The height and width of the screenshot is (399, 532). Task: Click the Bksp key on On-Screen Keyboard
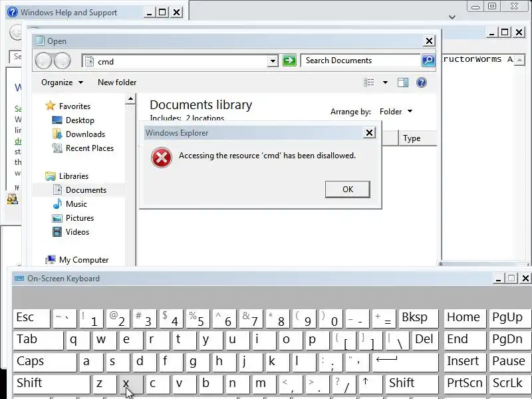click(x=419, y=319)
